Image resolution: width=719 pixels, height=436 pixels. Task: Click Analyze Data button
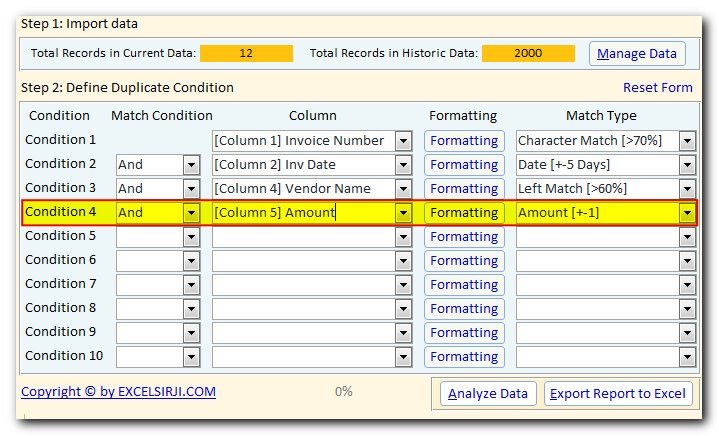[488, 393]
